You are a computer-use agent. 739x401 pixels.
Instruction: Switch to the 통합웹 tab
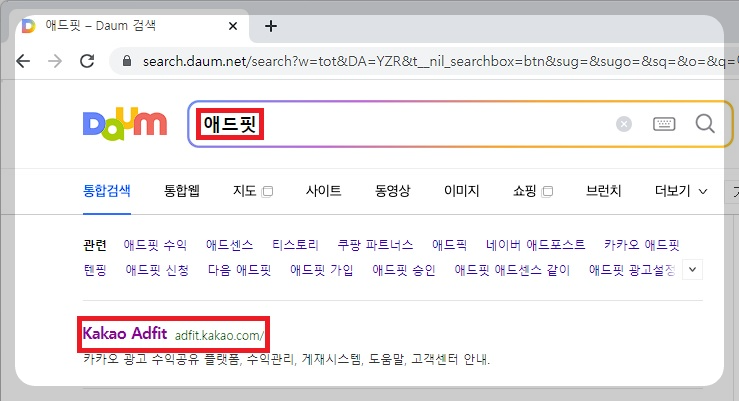pyautogui.click(x=182, y=191)
